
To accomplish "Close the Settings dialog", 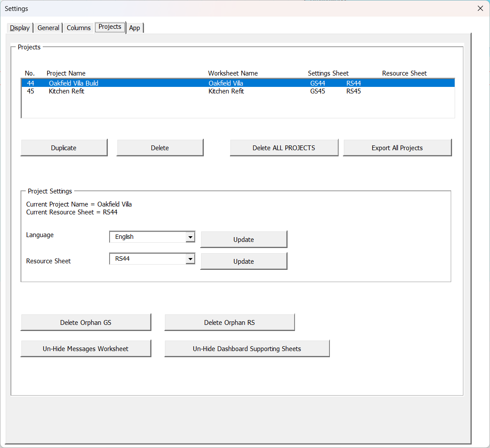I will (x=480, y=8).
